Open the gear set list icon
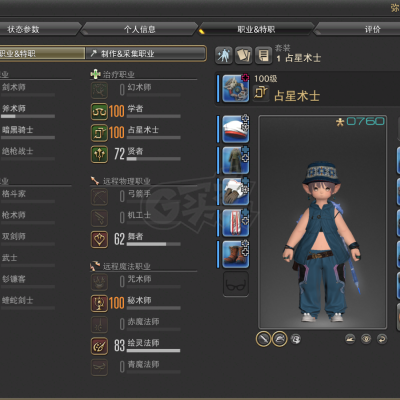The height and width of the screenshot is (400, 400). click(x=263, y=55)
